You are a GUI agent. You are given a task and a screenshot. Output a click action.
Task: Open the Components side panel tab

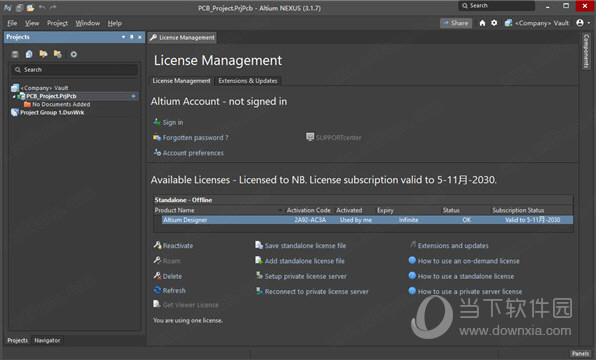[x=586, y=51]
